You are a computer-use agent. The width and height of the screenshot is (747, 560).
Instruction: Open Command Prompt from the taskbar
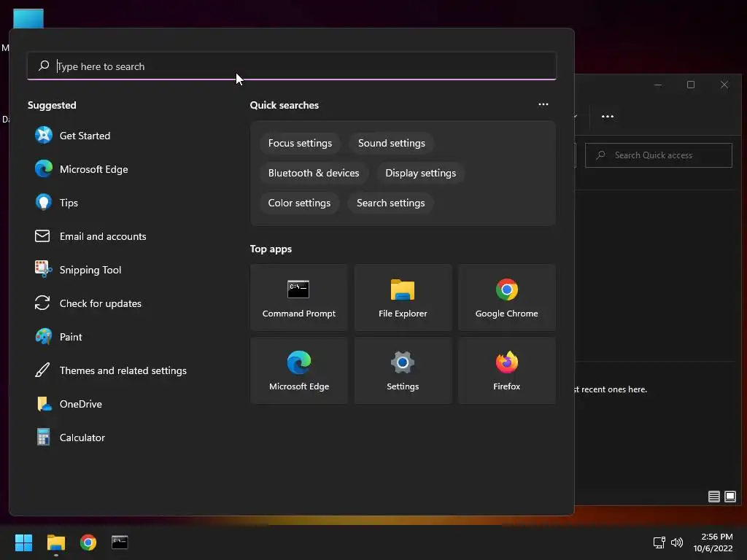coord(120,542)
